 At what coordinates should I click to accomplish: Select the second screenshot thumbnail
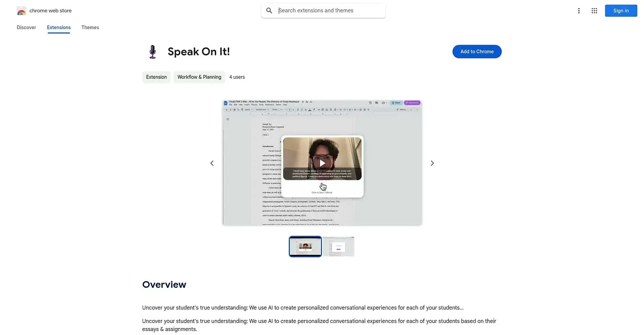coord(339,246)
